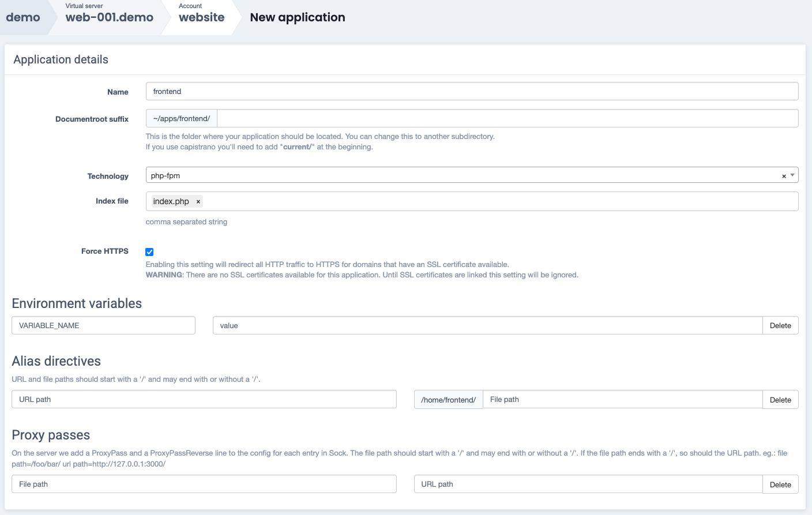The height and width of the screenshot is (515, 812).
Task: Delete the proxy pass row
Action: point(780,484)
